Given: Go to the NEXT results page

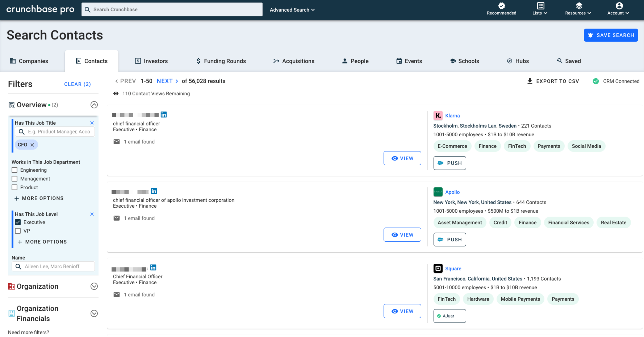Looking at the screenshot, I should (x=168, y=81).
